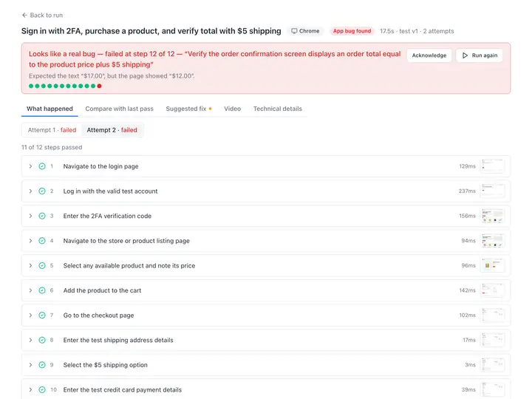Expand step 1 Navigate to the login page
This screenshot has height=399, width=532.
(x=30, y=166)
